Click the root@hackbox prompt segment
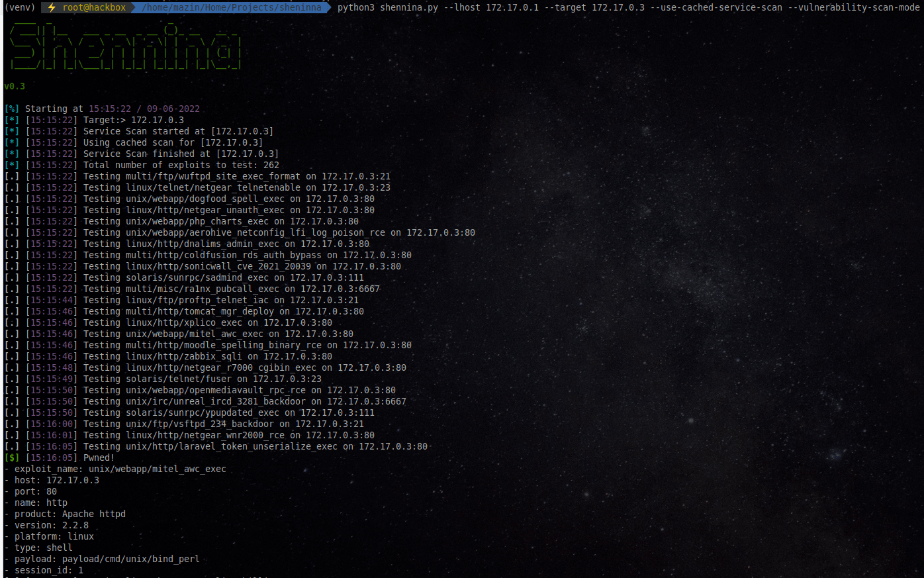 (x=94, y=7)
